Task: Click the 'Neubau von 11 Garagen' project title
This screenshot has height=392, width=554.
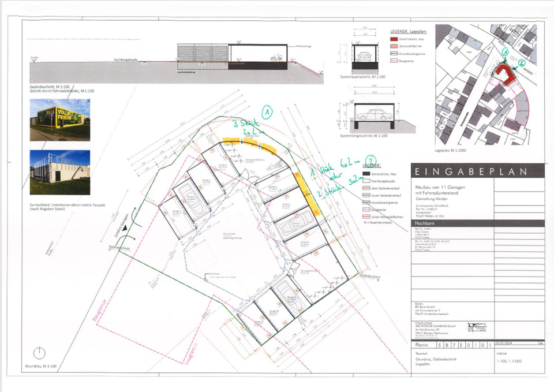Action: tap(441, 188)
